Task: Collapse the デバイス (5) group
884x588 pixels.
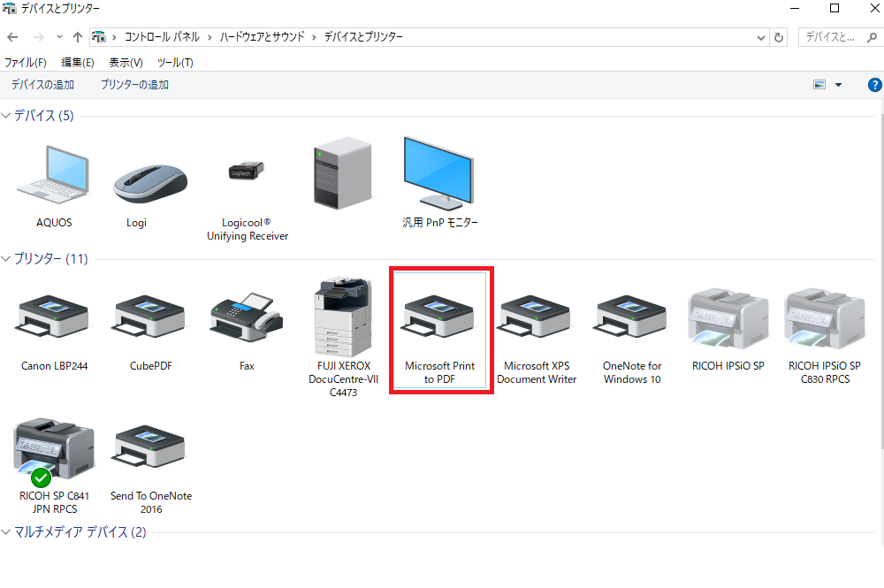Action: point(5,116)
